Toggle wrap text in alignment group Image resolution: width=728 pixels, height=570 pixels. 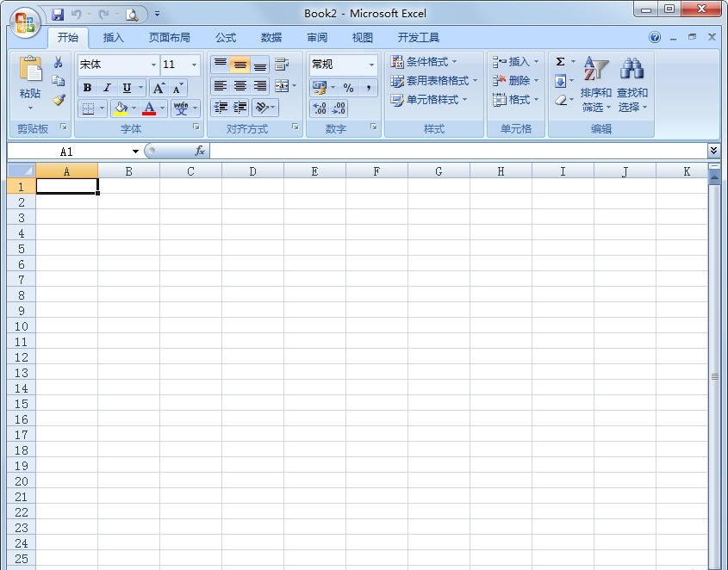coord(282,65)
